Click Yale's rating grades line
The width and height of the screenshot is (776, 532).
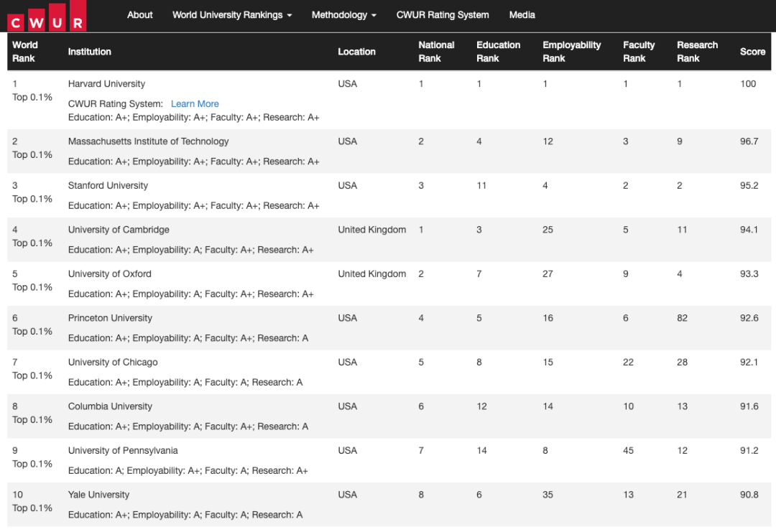coord(185,515)
